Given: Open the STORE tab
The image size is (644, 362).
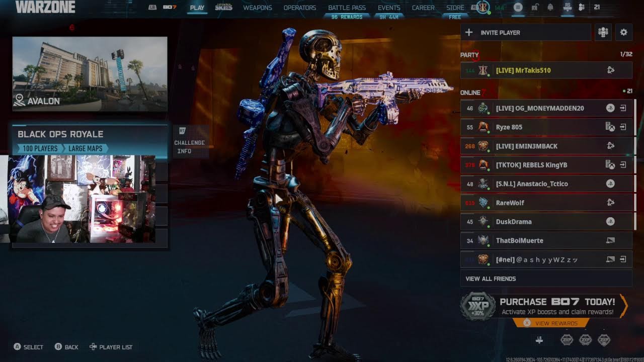Looking at the screenshot, I should pyautogui.click(x=455, y=8).
